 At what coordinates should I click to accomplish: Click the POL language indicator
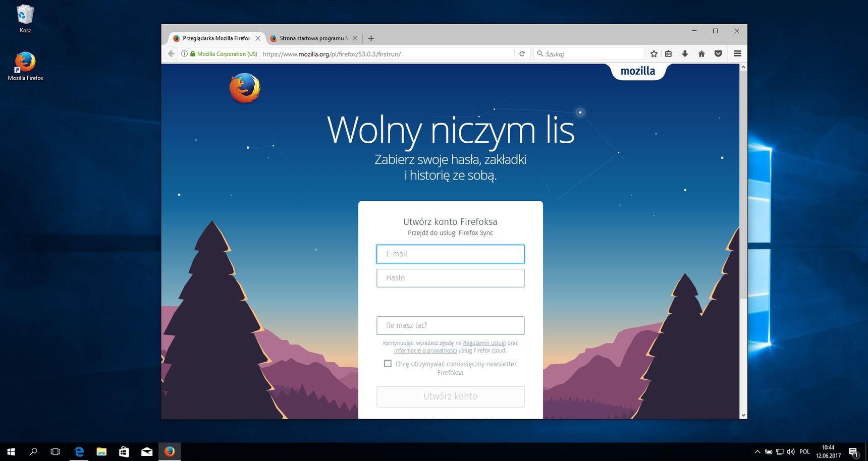click(804, 452)
